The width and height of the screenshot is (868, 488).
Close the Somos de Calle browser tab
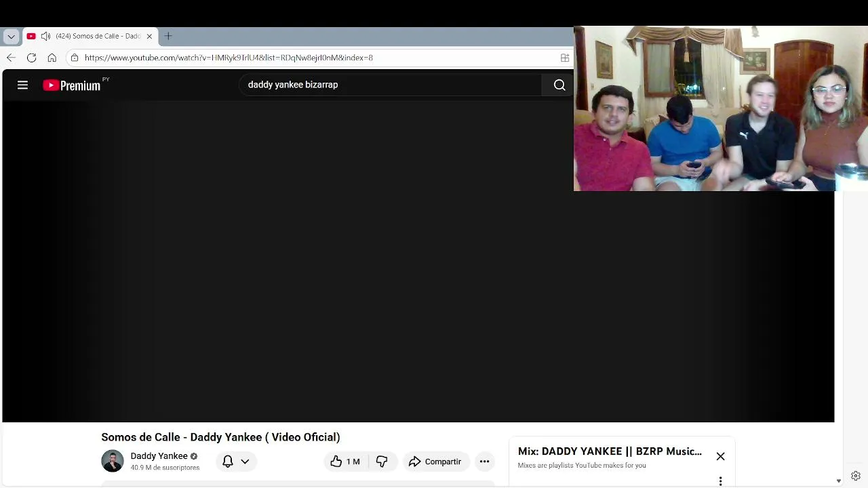[x=149, y=36]
